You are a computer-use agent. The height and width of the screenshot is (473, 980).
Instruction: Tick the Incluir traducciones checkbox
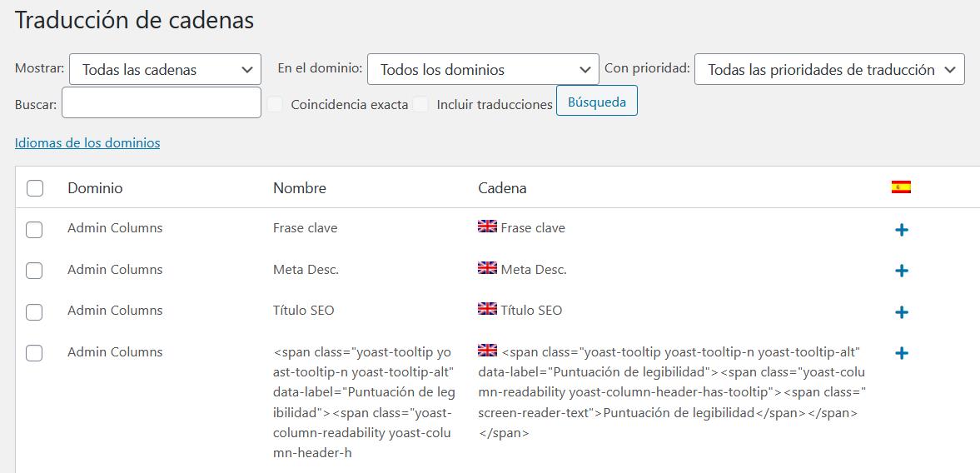tap(420, 104)
